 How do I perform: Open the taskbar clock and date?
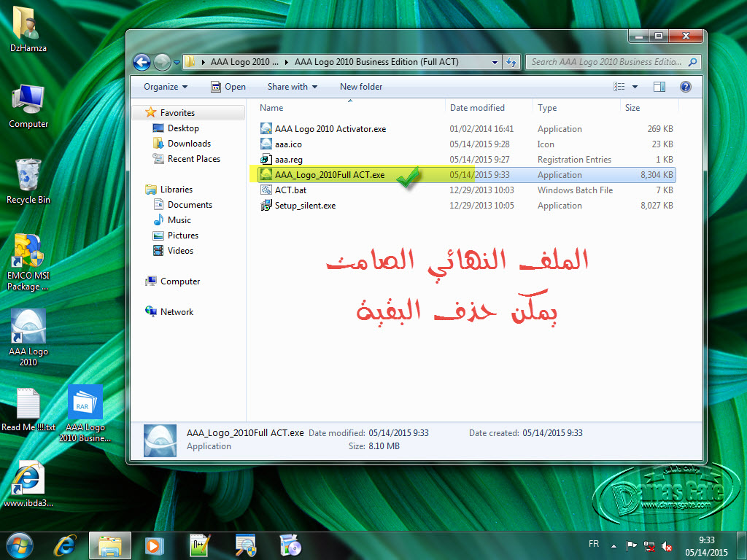point(706,546)
